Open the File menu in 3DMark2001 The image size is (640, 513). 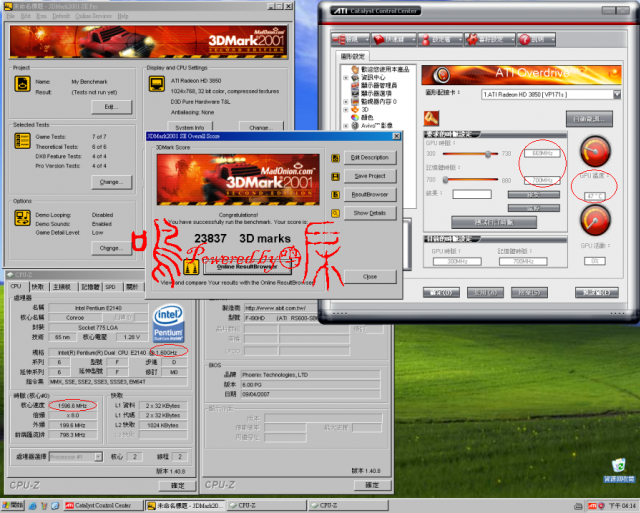click(11, 16)
